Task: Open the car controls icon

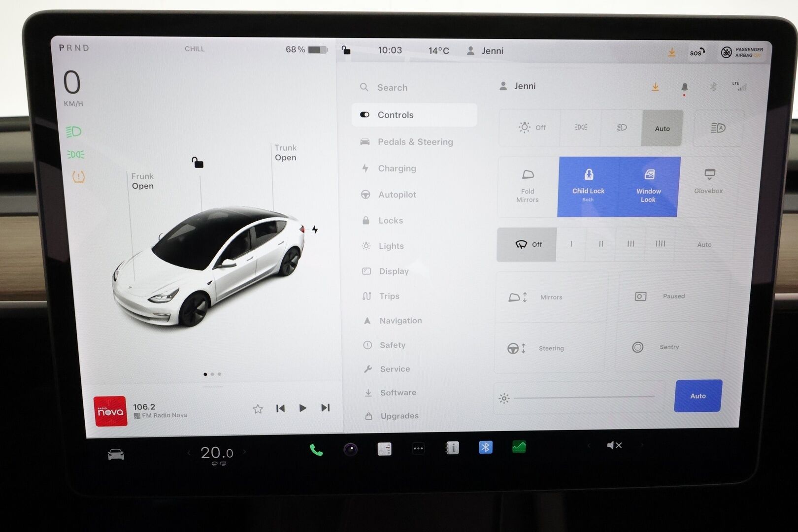Action: (x=116, y=454)
